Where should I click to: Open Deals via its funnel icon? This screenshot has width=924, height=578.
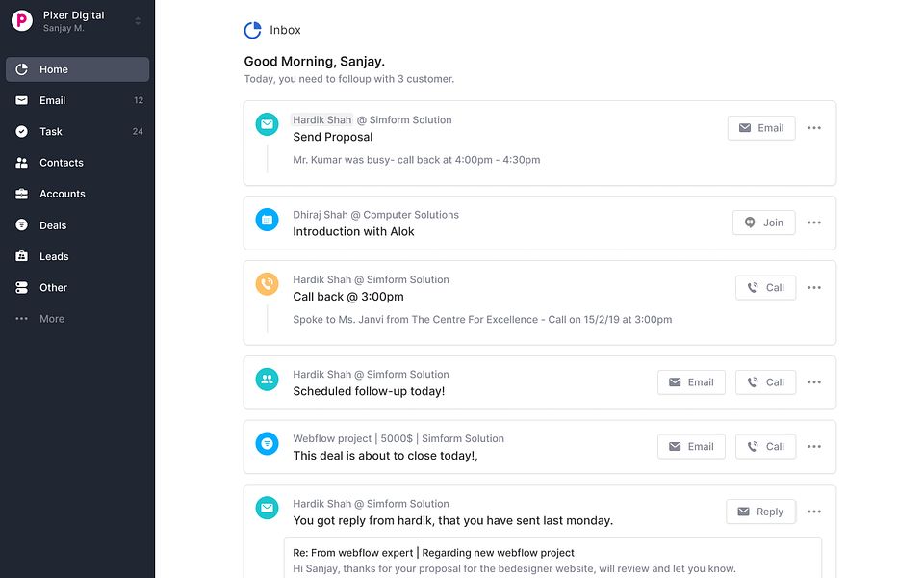[x=21, y=224]
